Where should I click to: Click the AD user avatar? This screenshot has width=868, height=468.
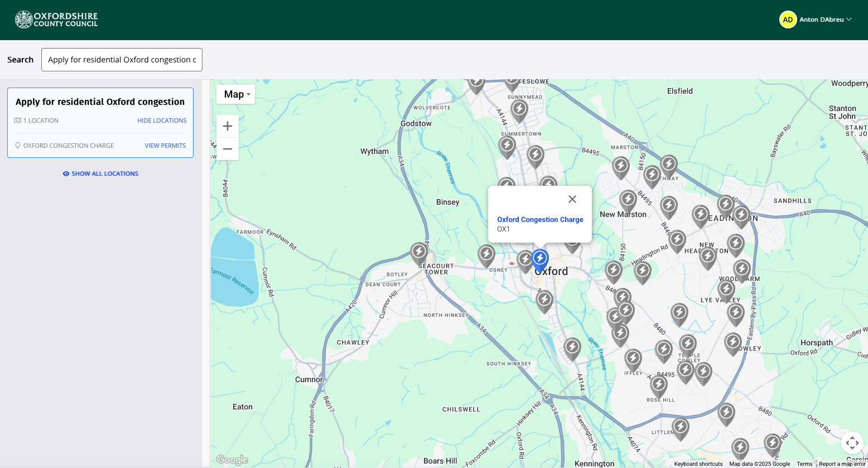tap(788, 20)
